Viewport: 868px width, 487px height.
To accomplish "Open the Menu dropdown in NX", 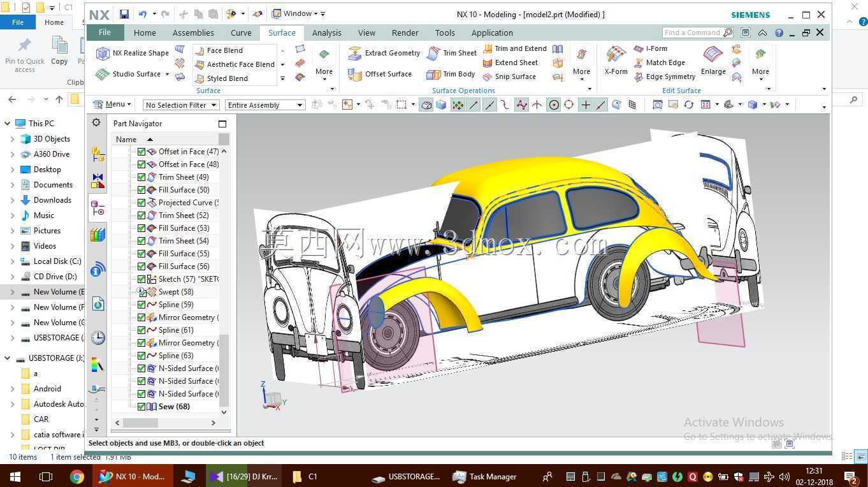I will (112, 105).
